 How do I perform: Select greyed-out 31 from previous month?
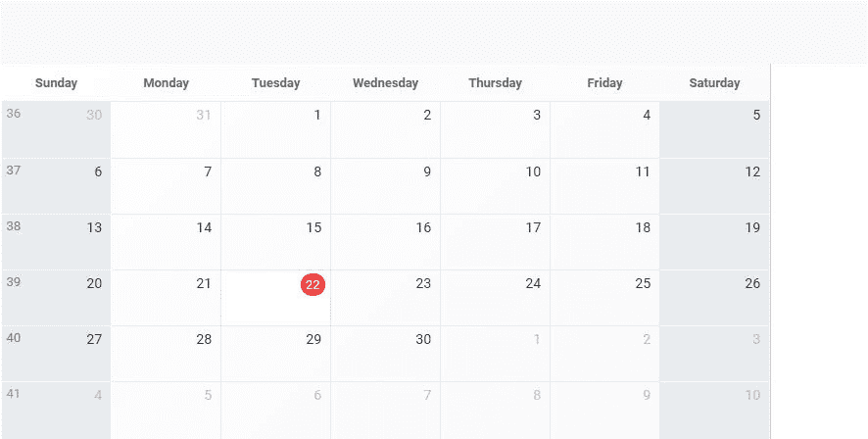[x=204, y=116]
